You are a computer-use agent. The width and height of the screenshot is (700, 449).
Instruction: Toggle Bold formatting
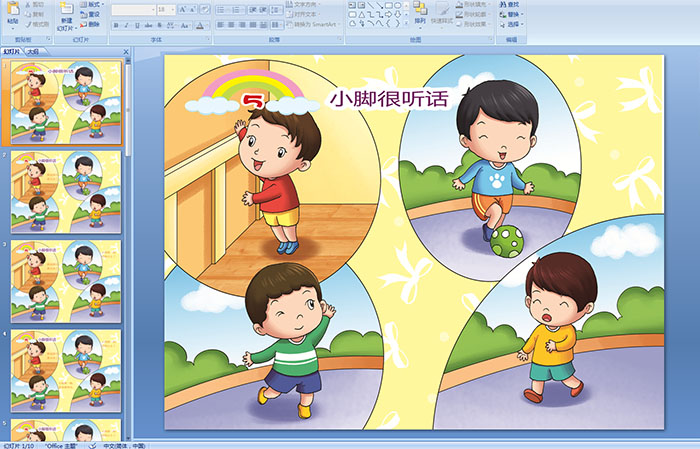[x=116, y=25]
